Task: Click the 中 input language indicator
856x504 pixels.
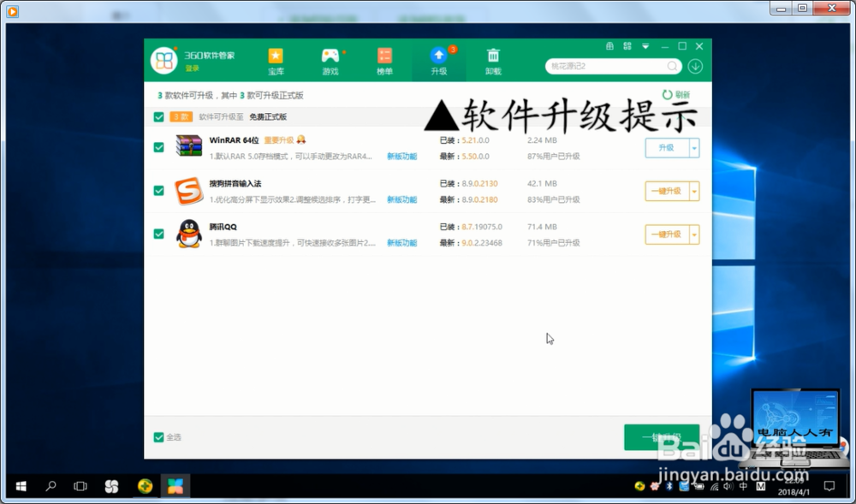Action: point(744,486)
